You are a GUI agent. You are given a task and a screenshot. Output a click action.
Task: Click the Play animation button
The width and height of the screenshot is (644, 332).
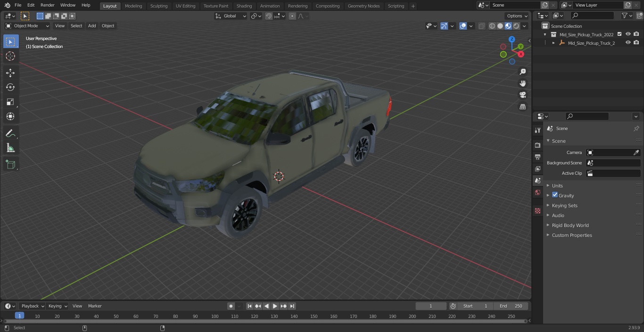275,306
